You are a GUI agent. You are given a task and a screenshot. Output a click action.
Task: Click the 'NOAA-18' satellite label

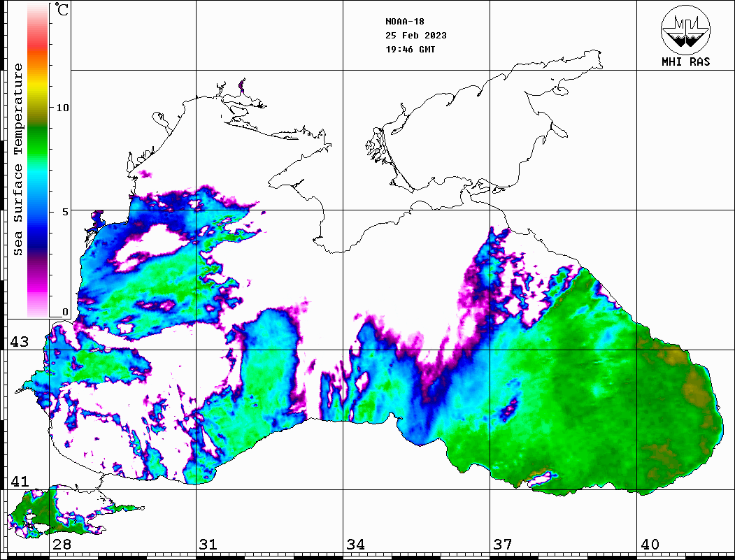tap(405, 22)
